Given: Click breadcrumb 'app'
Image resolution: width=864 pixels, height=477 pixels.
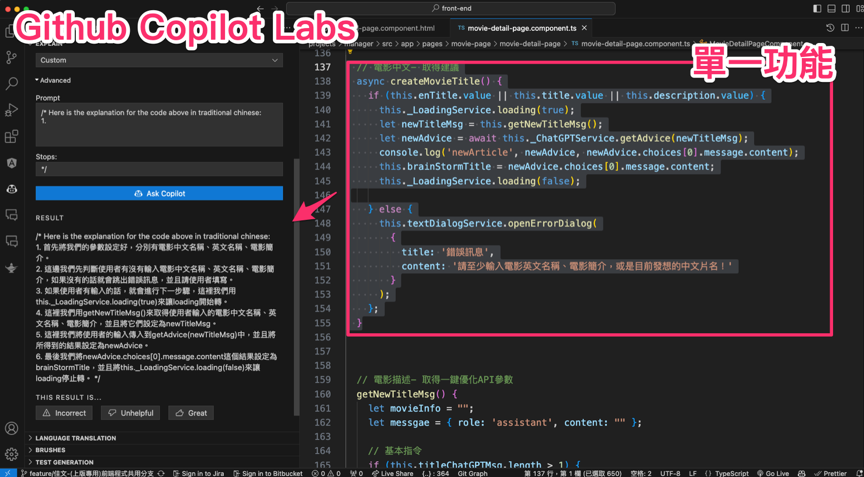Looking at the screenshot, I should click(x=407, y=44).
